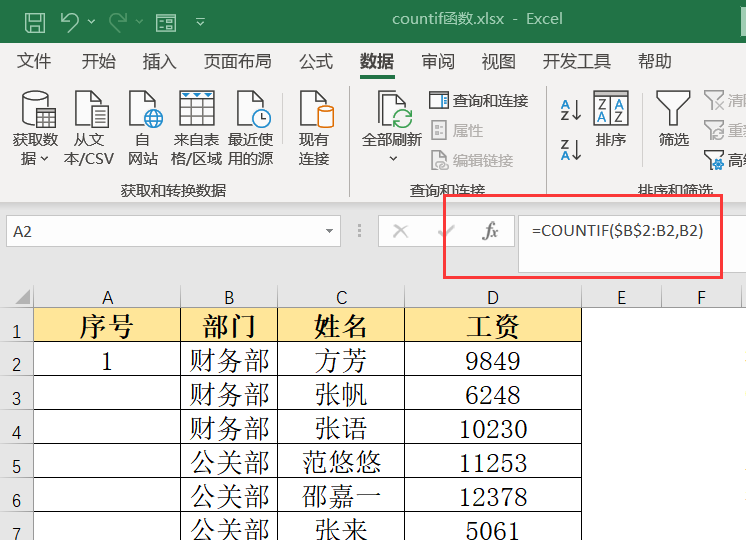The width and height of the screenshot is (746, 540).
Task: Click cell A2 containing 1
Action: (x=107, y=359)
